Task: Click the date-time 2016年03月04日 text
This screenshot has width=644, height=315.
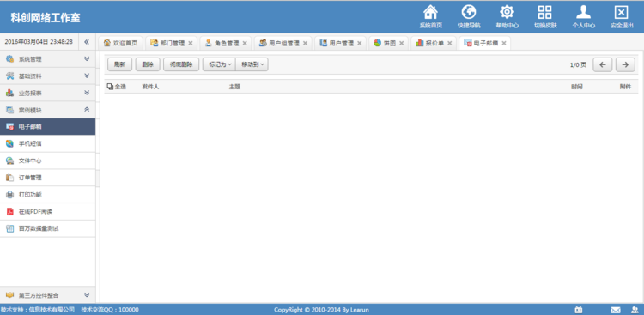Action: (x=39, y=42)
